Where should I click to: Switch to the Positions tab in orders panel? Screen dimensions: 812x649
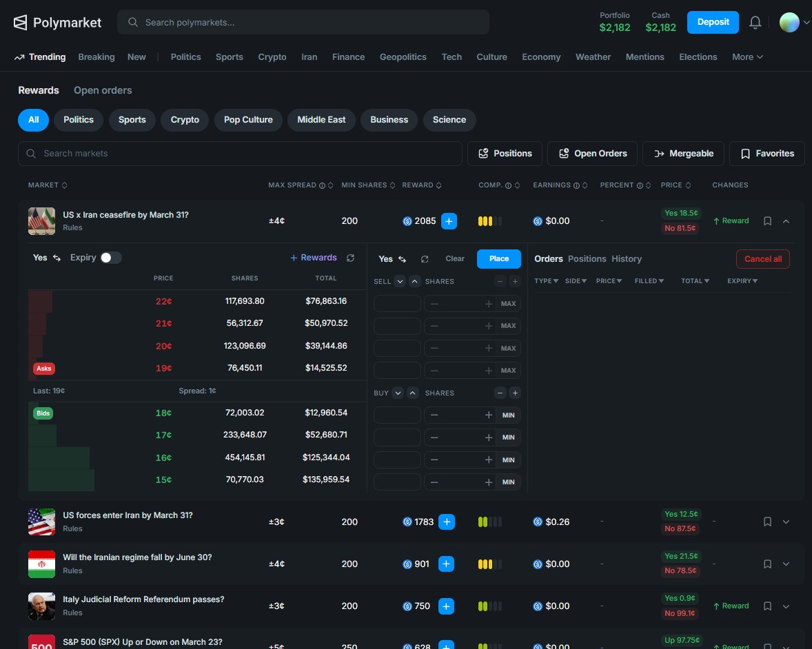[x=587, y=259]
